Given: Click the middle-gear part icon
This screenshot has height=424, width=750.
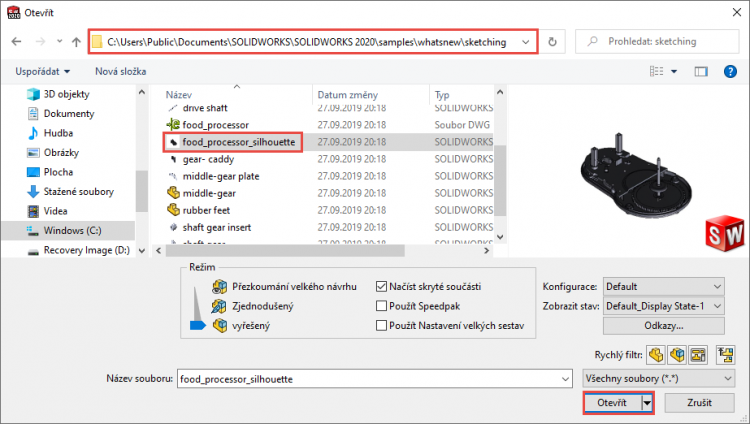Looking at the screenshot, I should pos(173,193).
